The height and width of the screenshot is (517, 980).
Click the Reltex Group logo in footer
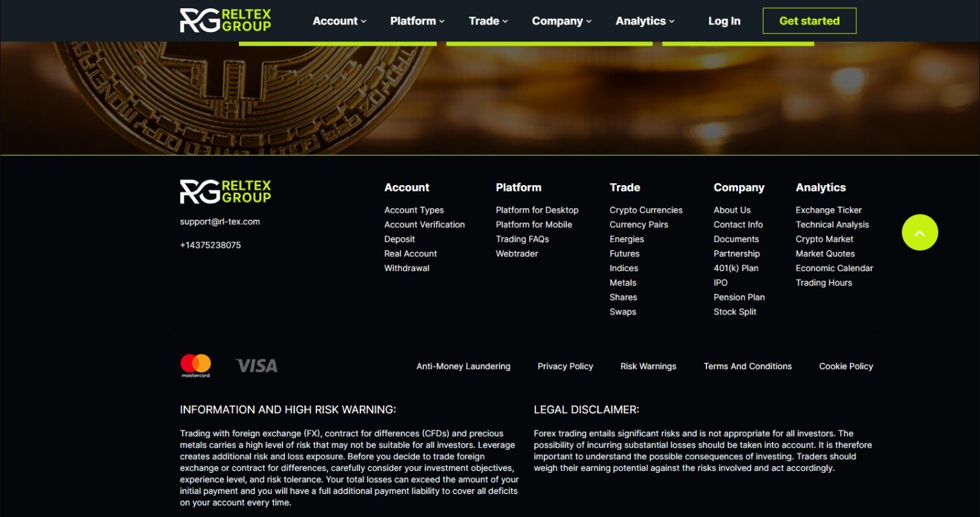(225, 192)
